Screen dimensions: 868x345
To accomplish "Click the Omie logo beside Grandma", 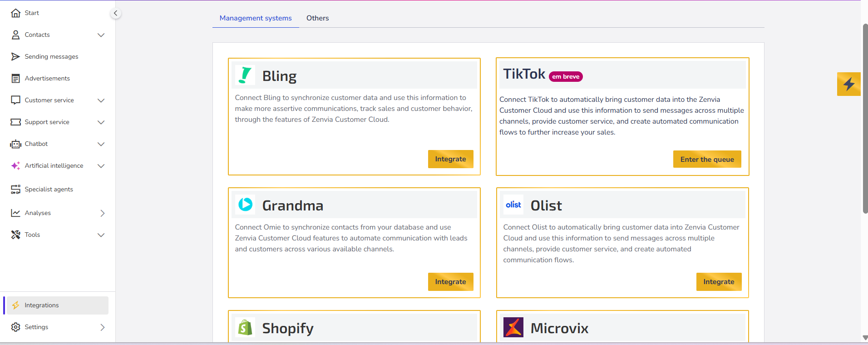I will click(245, 205).
